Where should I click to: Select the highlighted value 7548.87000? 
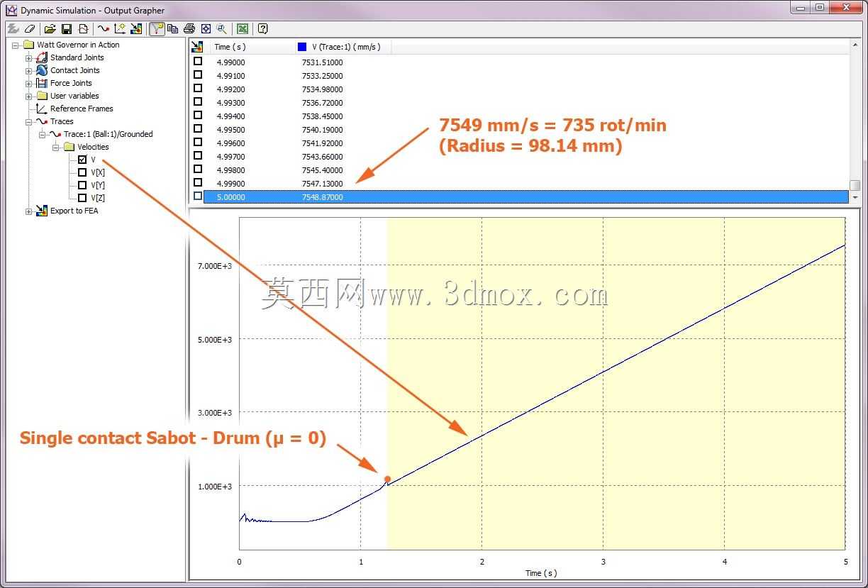click(x=322, y=197)
